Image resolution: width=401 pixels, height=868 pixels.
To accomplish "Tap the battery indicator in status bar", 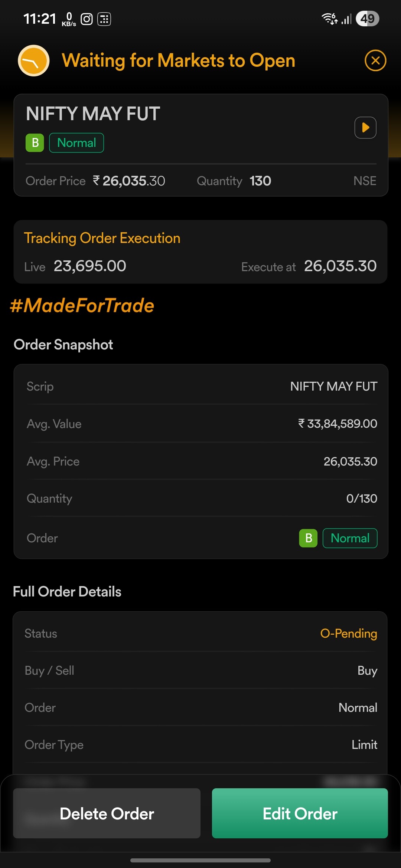I will pos(367,19).
